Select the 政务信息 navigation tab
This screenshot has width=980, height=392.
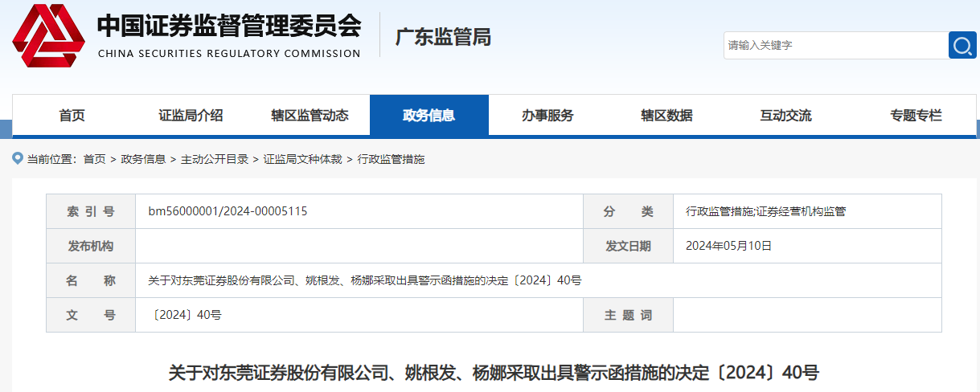pyautogui.click(x=429, y=116)
